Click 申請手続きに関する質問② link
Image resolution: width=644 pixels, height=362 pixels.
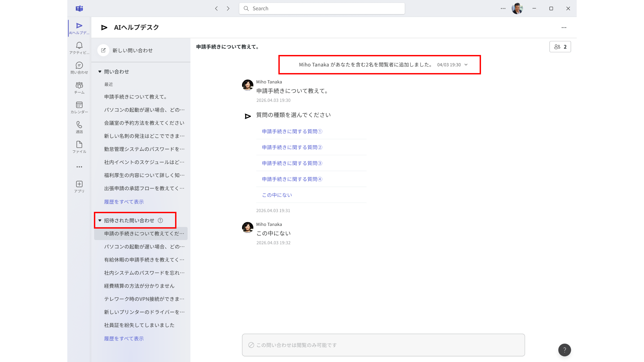coord(292,147)
